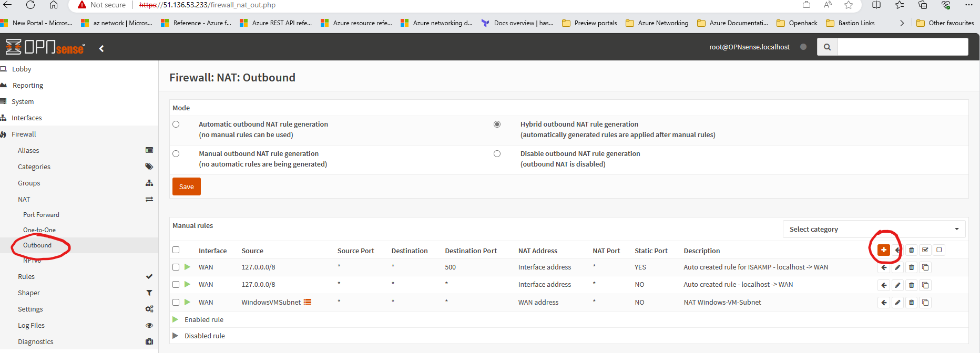
Task: Collapse the sidebar with the chevron
Action: 101,48
